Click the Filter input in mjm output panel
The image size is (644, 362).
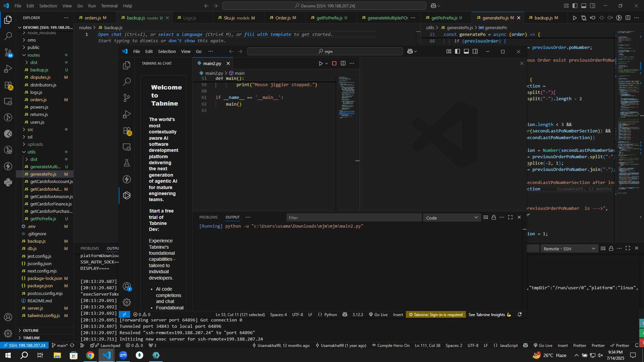pos(354,218)
